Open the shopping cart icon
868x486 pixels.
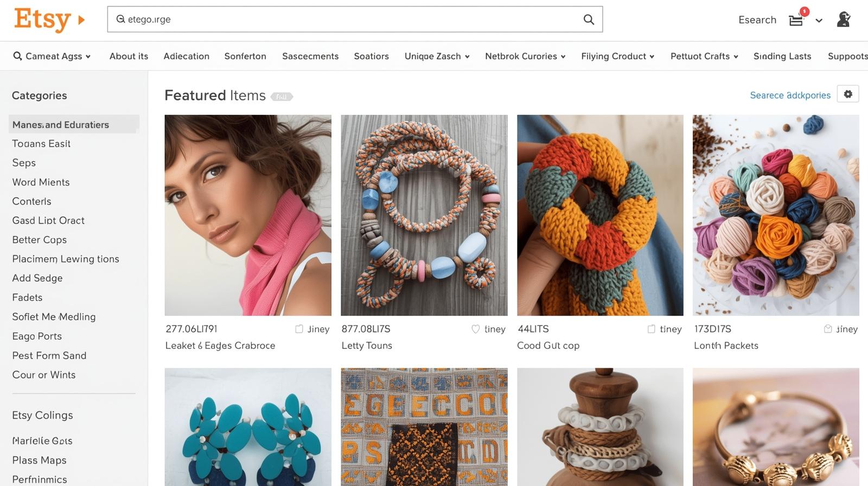pyautogui.click(x=796, y=21)
